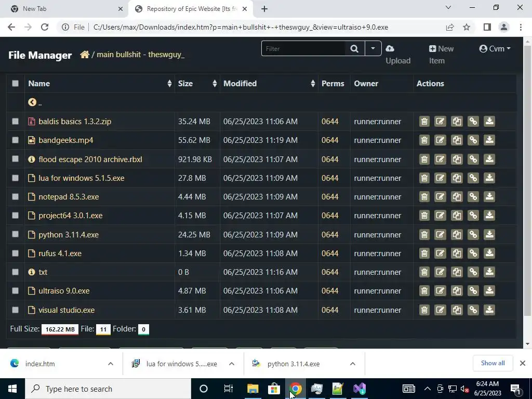Switch to the New Tab tab
The width and height of the screenshot is (532, 399).
[64, 9]
